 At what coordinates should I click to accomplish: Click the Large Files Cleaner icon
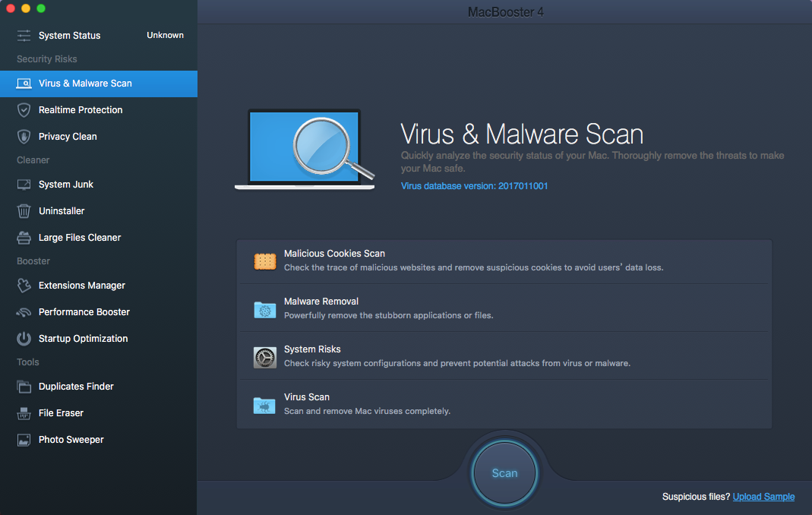tap(24, 238)
